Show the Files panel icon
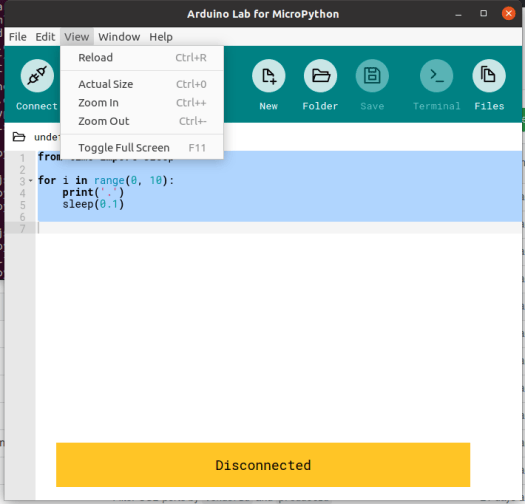This screenshot has width=525, height=504. point(489,76)
